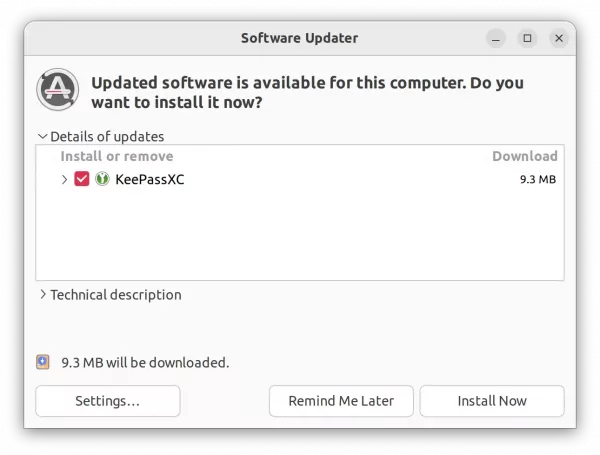Click the download package icon beside size summary
Viewport: 600px width, 455px height.
[x=43, y=362]
